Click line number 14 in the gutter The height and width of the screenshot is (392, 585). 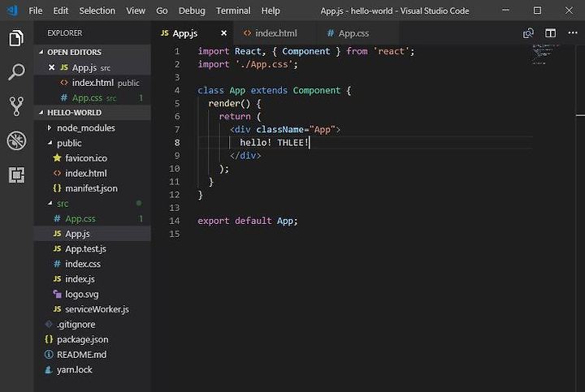[174, 221]
